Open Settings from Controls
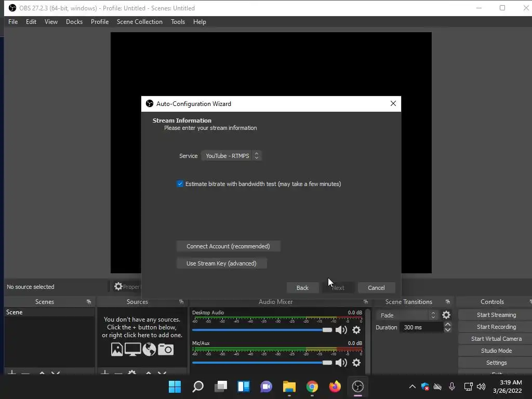The width and height of the screenshot is (532, 399). coord(496,363)
